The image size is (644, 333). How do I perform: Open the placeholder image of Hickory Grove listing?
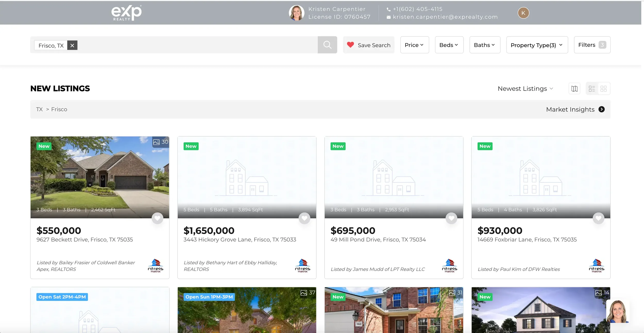coord(247,177)
